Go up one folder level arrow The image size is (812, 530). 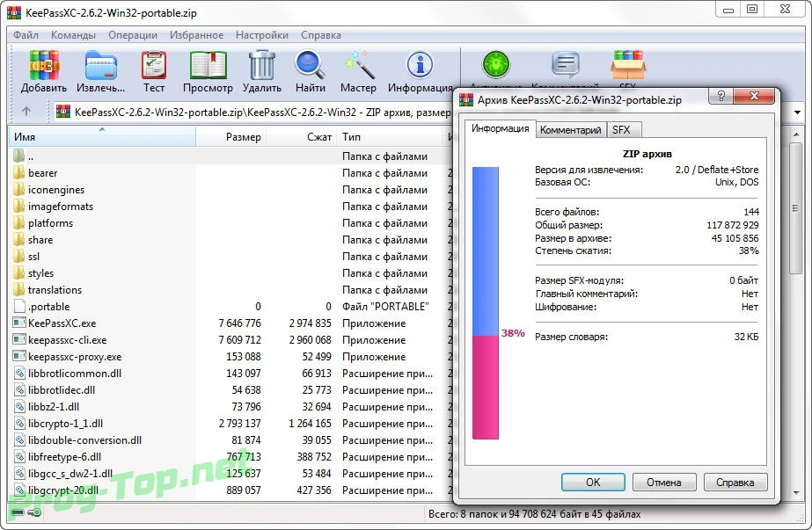coord(26,111)
